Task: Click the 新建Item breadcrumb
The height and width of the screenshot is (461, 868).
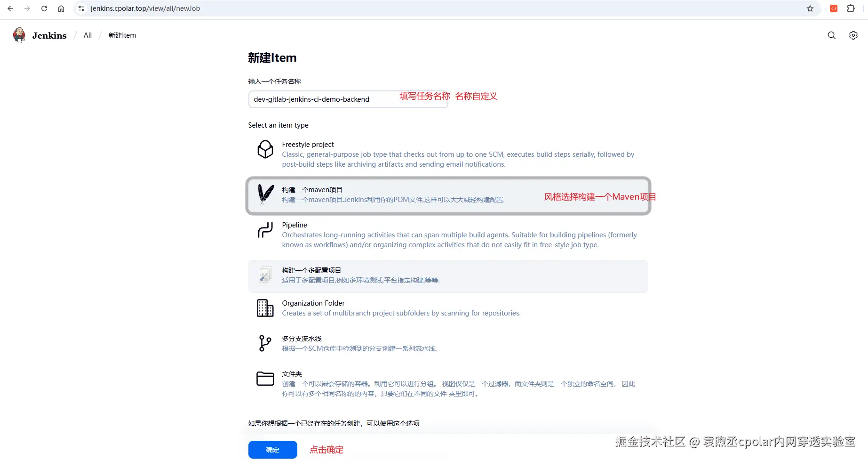Action: tap(122, 35)
